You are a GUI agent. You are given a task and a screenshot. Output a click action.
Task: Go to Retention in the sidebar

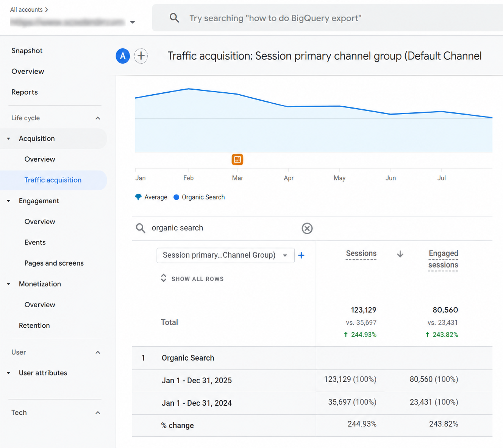coord(34,325)
